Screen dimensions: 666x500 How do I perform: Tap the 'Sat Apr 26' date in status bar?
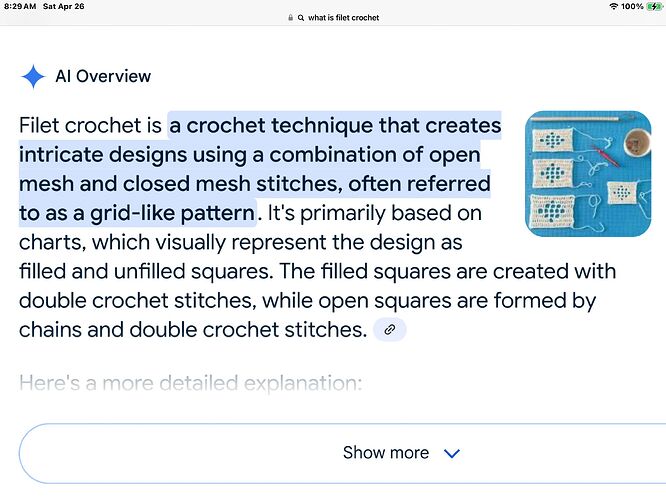[x=64, y=6]
